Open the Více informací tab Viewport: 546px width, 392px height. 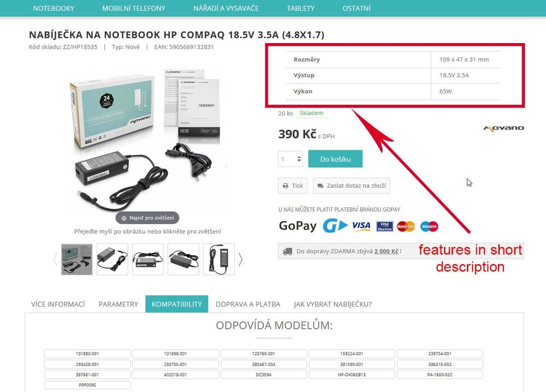click(x=58, y=304)
